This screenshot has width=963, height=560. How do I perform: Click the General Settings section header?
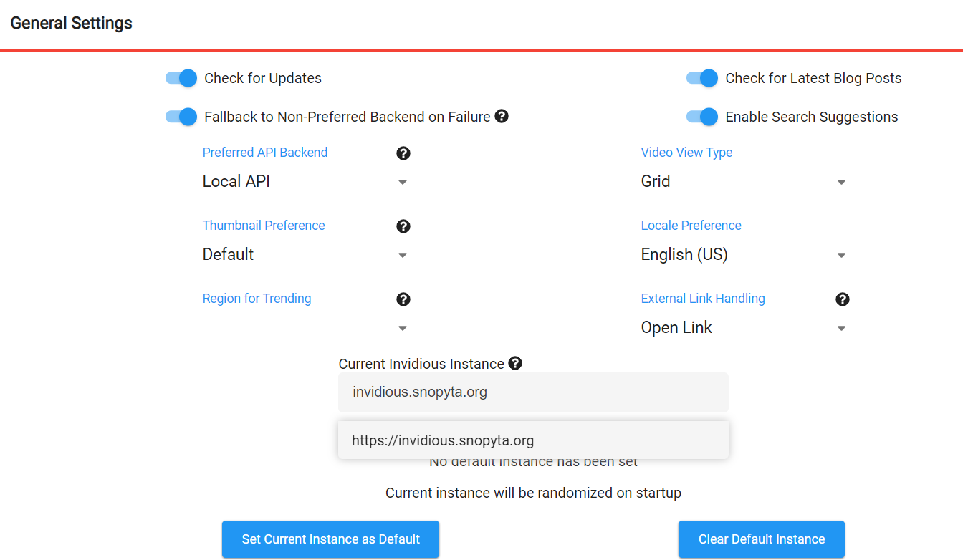(71, 23)
